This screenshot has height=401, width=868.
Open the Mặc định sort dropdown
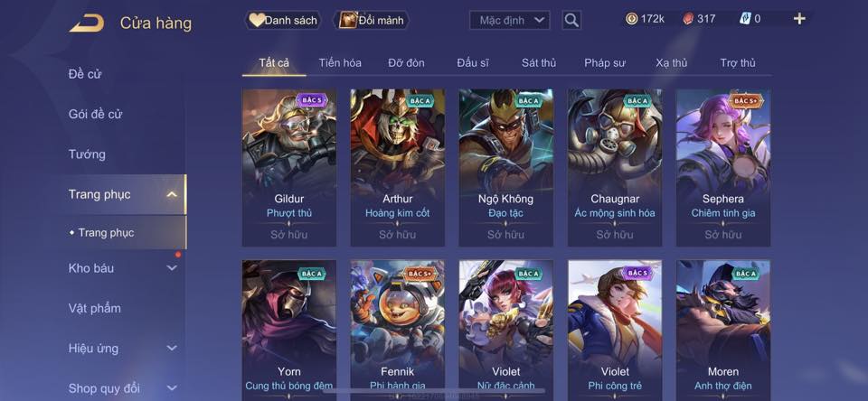(x=509, y=21)
